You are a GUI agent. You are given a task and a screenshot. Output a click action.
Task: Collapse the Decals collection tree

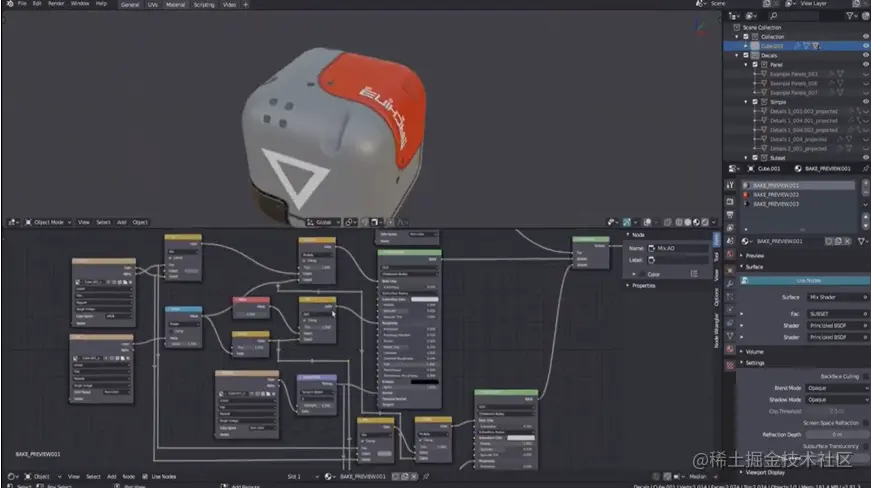point(737,56)
